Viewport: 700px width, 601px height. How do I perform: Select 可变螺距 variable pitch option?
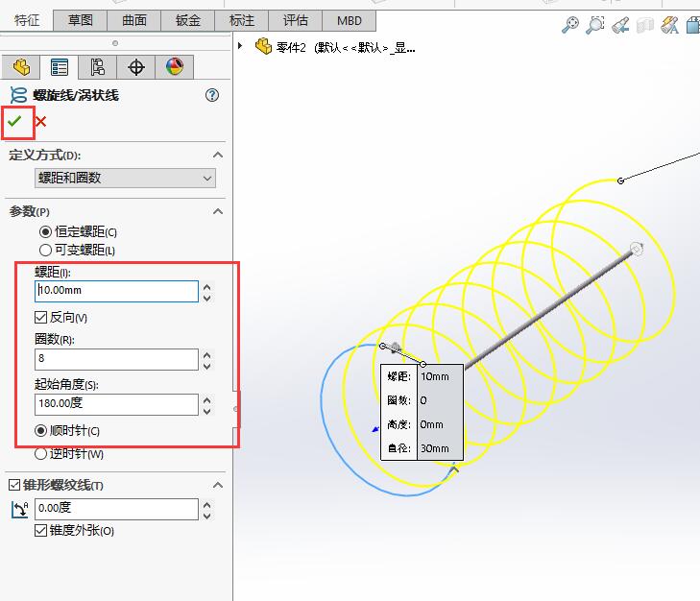pyautogui.click(x=45, y=250)
